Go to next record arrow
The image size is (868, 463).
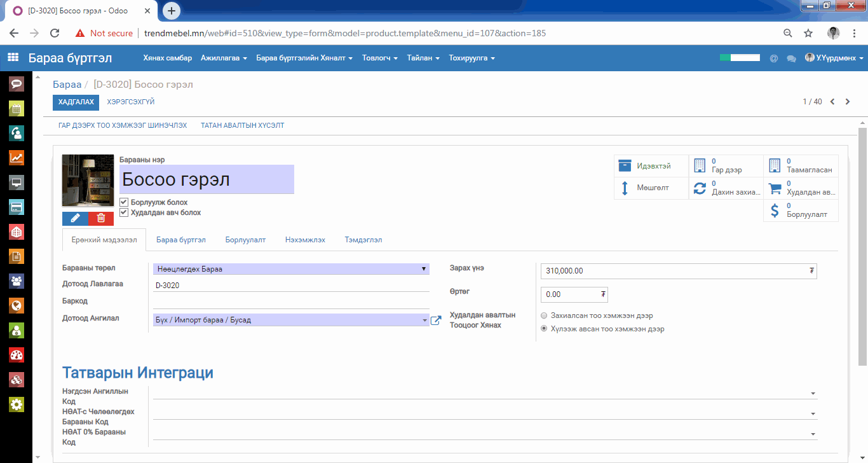point(848,102)
